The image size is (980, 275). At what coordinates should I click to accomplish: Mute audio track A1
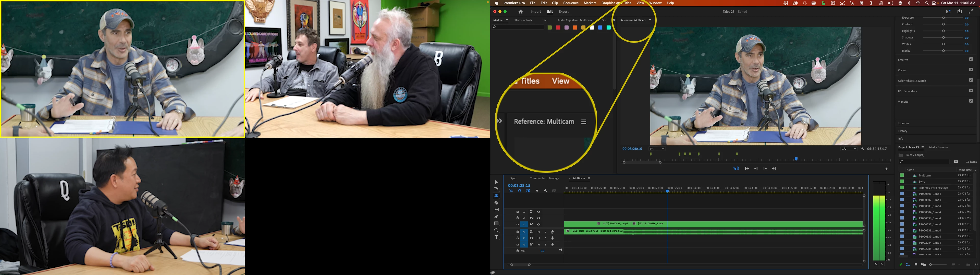point(538,232)
